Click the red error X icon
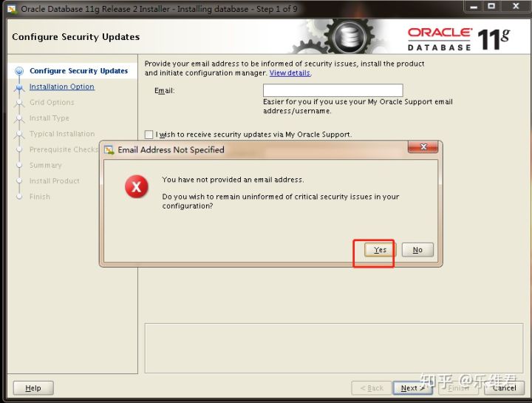 pyautogui.click(x=137, y=187)
